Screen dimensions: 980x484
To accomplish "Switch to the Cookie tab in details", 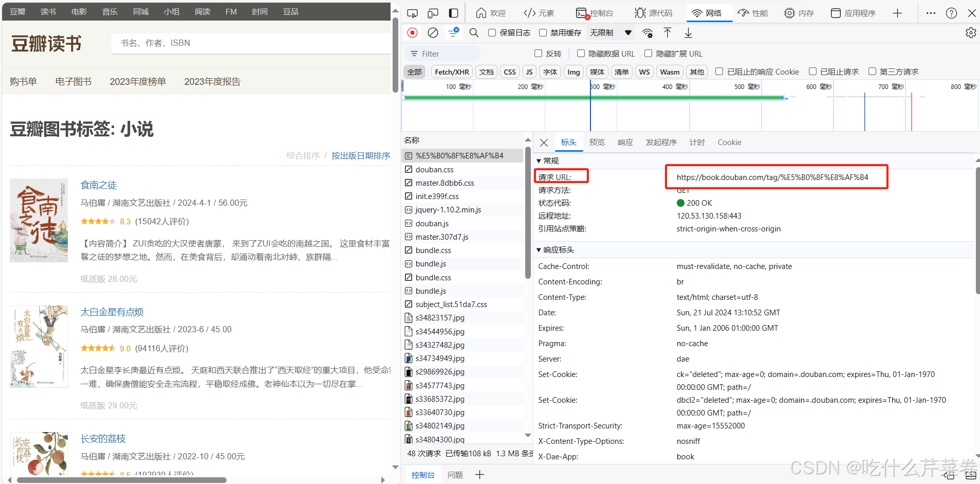I will [x=729, y=142].
